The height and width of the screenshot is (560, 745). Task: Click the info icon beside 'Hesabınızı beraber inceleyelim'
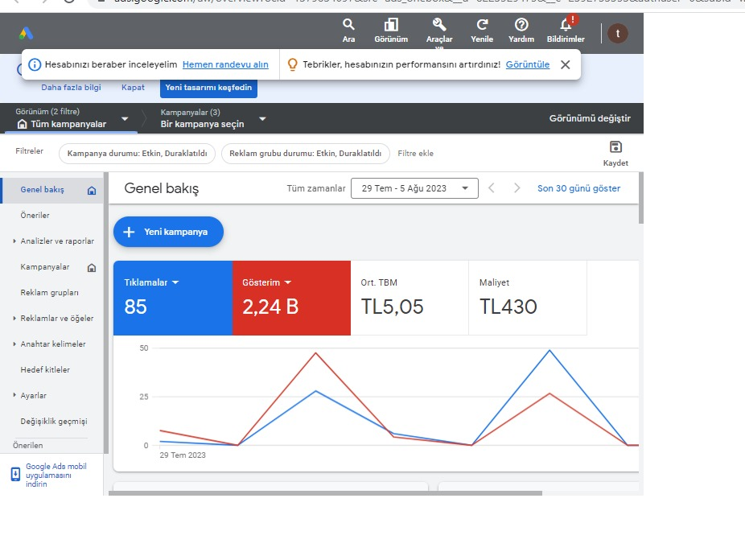(x=35, y=64)
